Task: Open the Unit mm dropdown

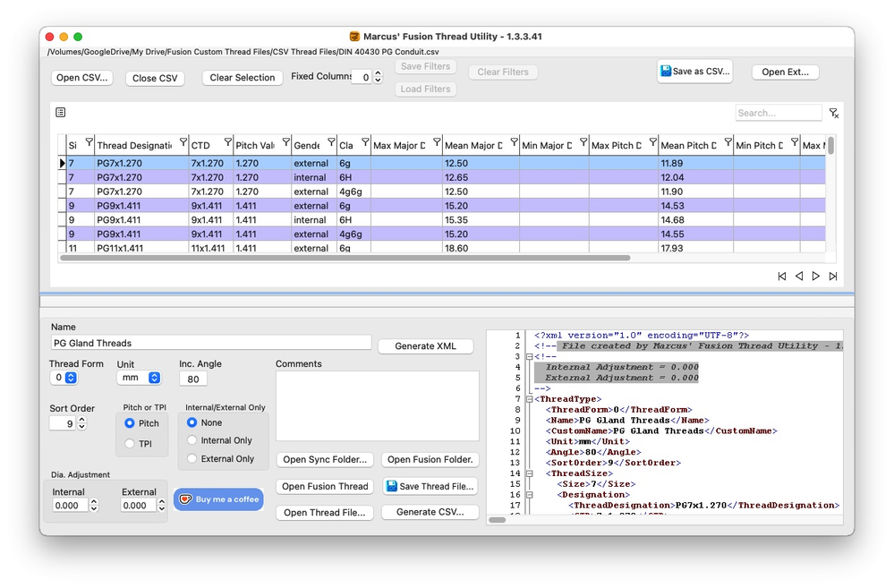Action: 139,378
